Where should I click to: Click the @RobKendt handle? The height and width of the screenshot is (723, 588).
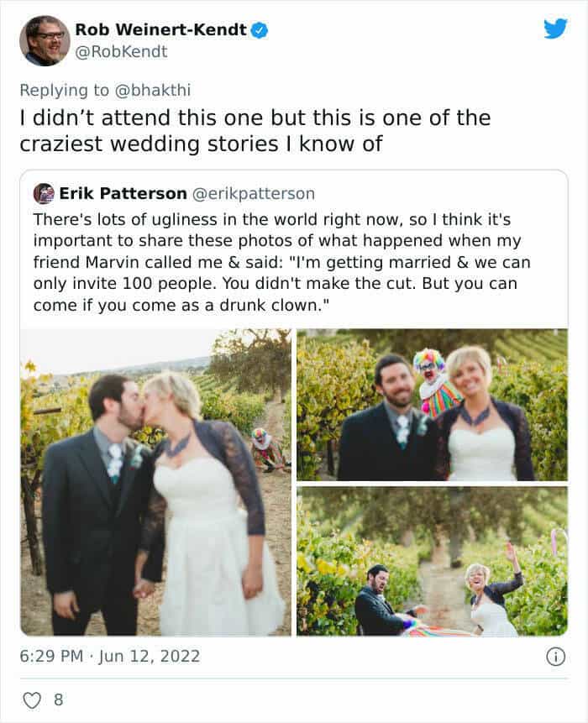121,51
